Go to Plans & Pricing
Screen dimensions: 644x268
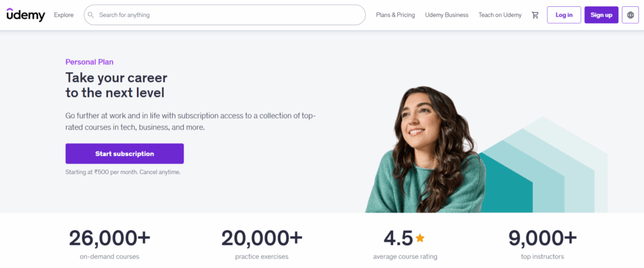pos(395,15)
